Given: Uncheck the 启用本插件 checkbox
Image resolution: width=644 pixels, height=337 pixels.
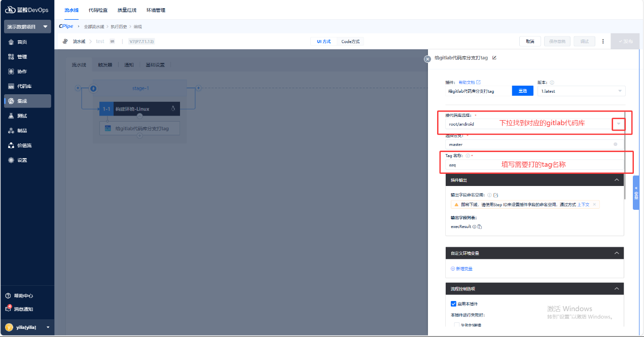Looking at the screenshot, I should [454, 304].
